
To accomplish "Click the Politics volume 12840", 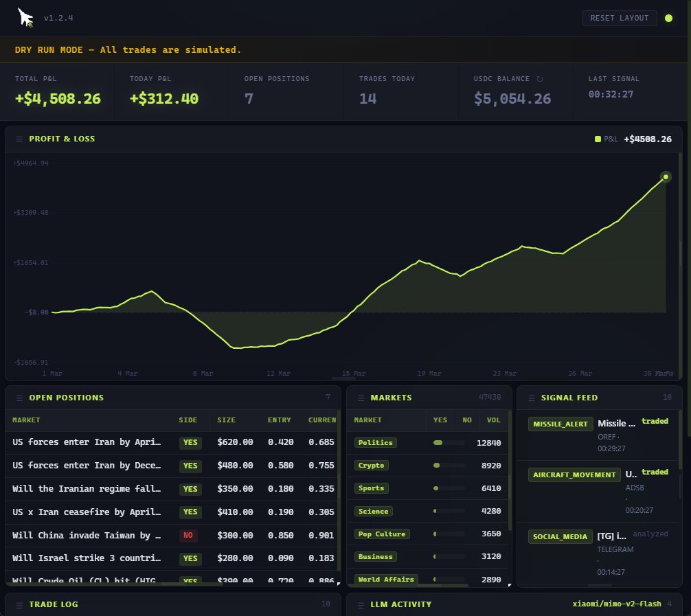I will click(489, 443).
